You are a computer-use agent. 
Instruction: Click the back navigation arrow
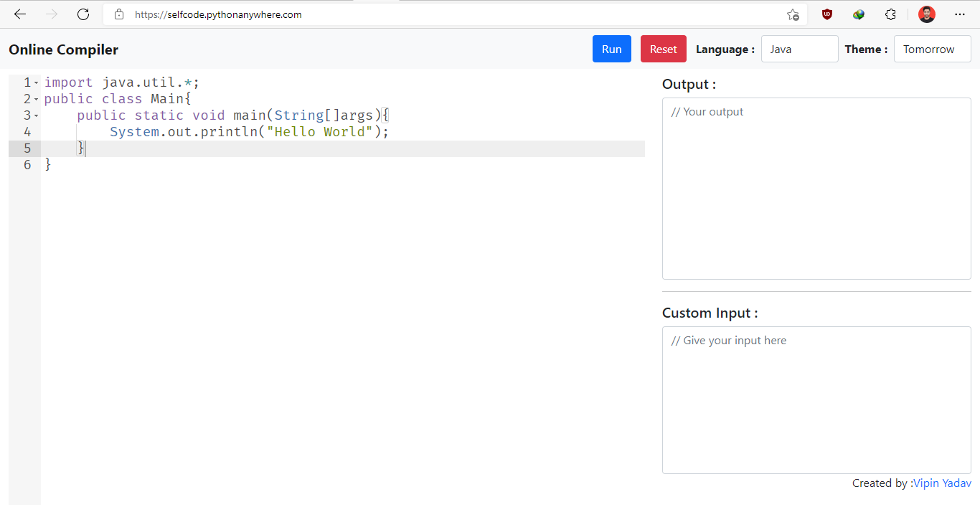pyautogui.click(x=19, y=14)
